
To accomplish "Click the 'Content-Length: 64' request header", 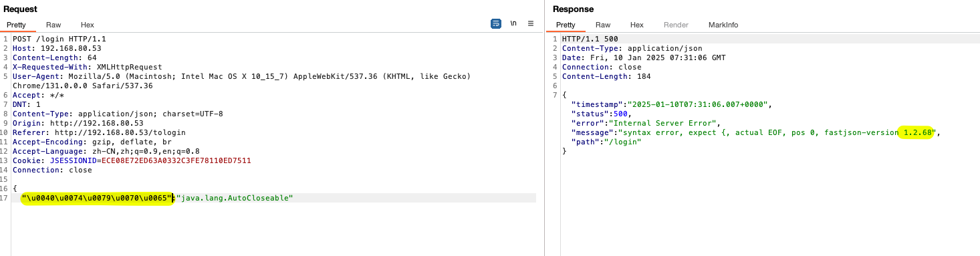I will pyautogui.click(x=55, y=57).
